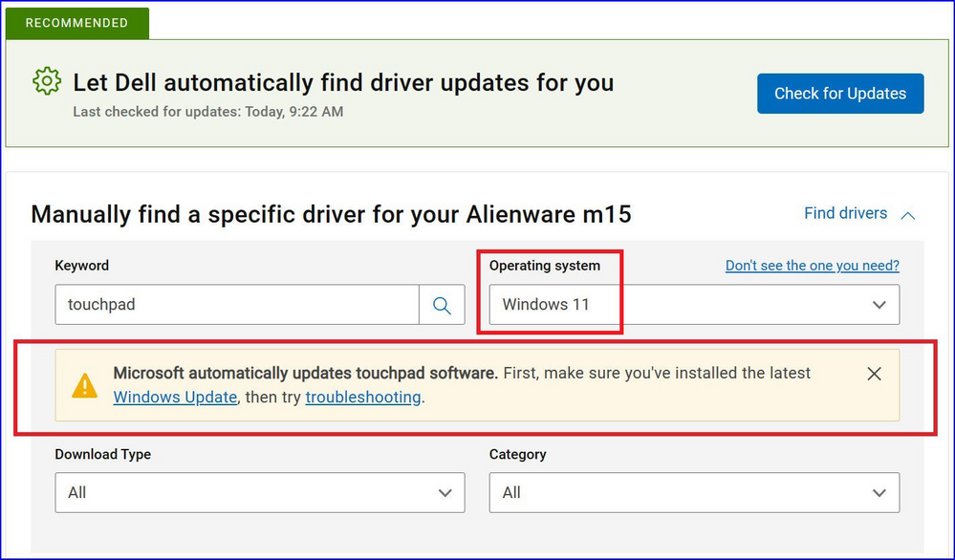955x560 pixels.
Task: Click 'Microsoft automatically updates touchpad software.' text
Action: [306, 373]
